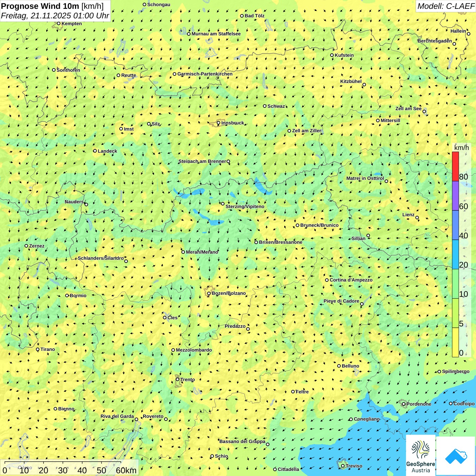Click the 'Kitzbühel' label

click(351, 81)
